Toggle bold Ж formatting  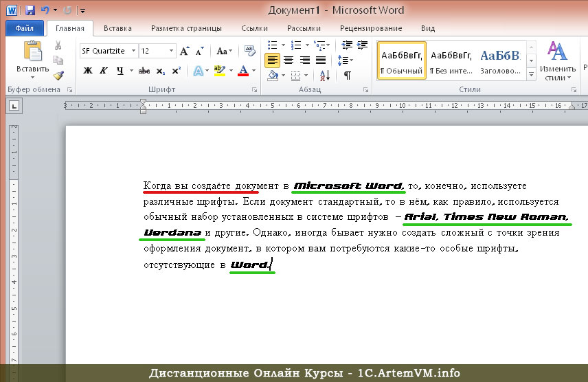tap(88, 71)
